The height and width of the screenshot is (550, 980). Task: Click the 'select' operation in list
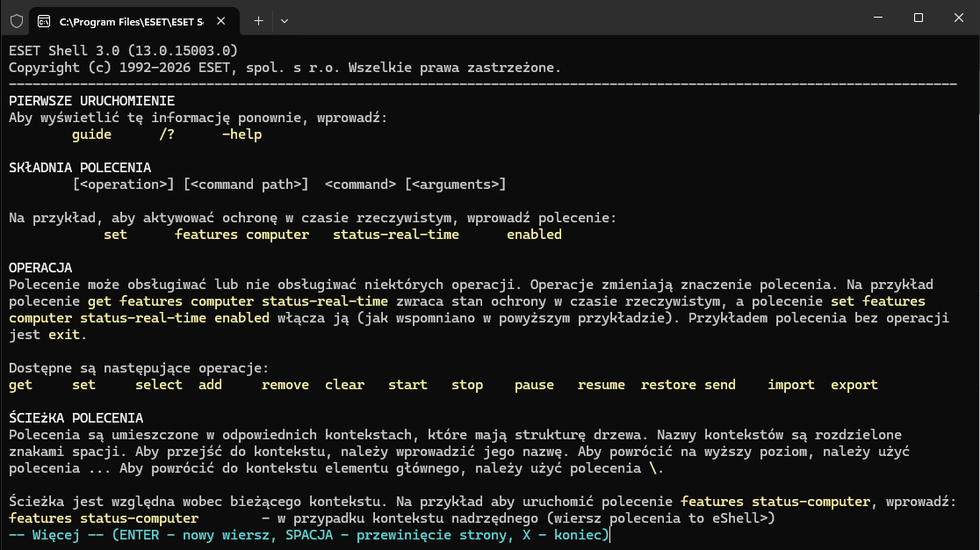[159, 385]
